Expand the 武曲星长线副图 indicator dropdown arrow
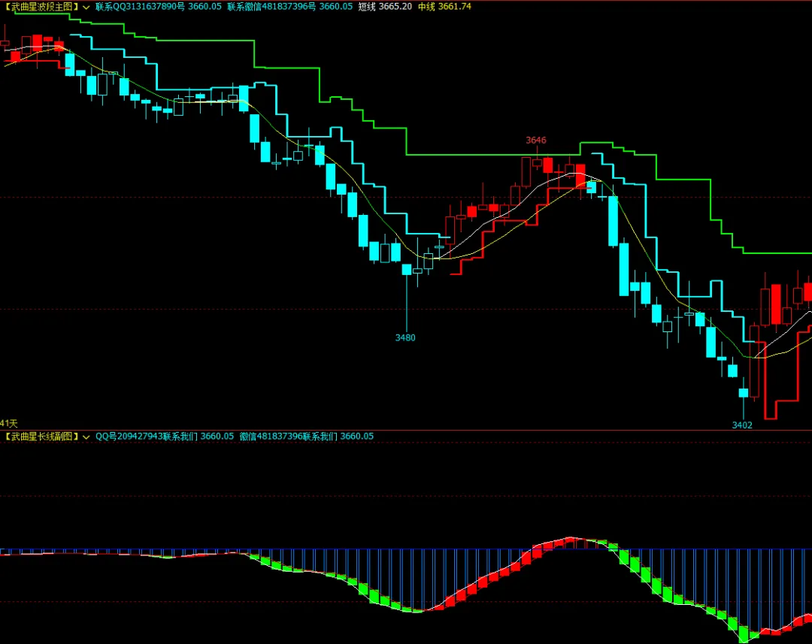Viewport: 812px width, 644px height. point(86,437)
